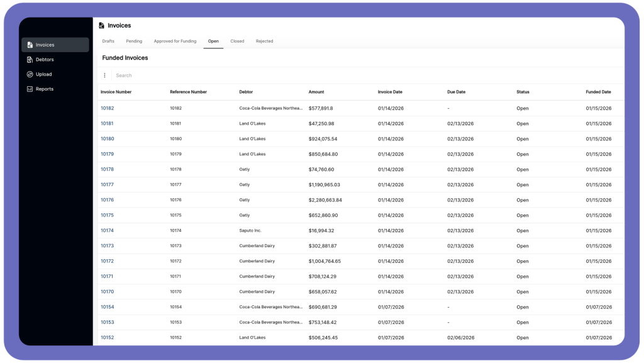Click the Invoices icon in sidebar

[30, 45]
